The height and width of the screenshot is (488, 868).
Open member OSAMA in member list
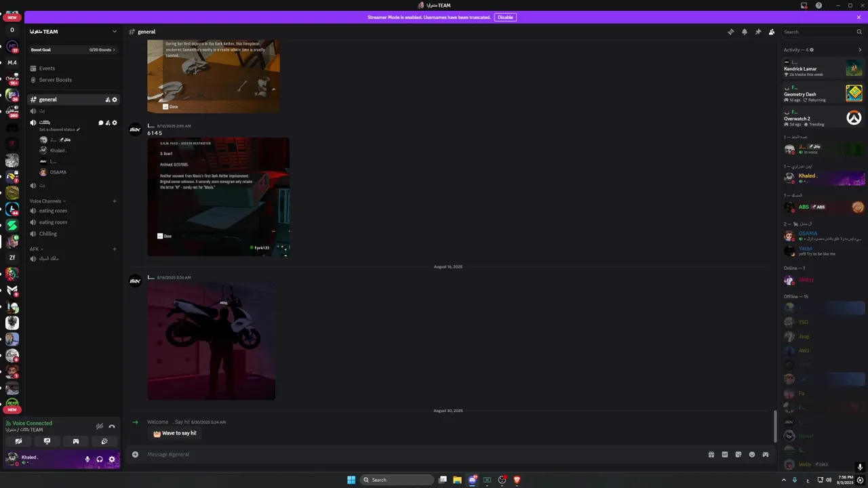pos(823,236)
